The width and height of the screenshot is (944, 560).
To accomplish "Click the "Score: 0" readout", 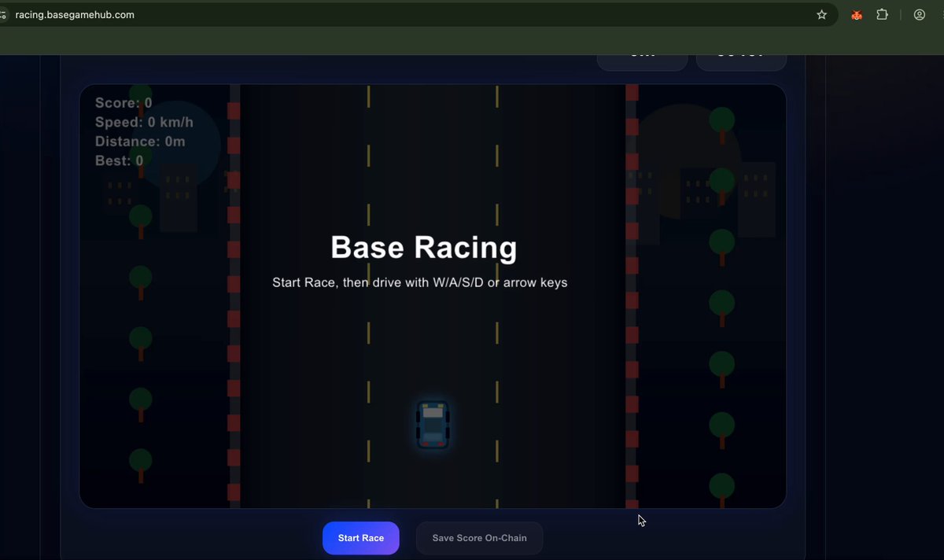I will tap(124, 103).
